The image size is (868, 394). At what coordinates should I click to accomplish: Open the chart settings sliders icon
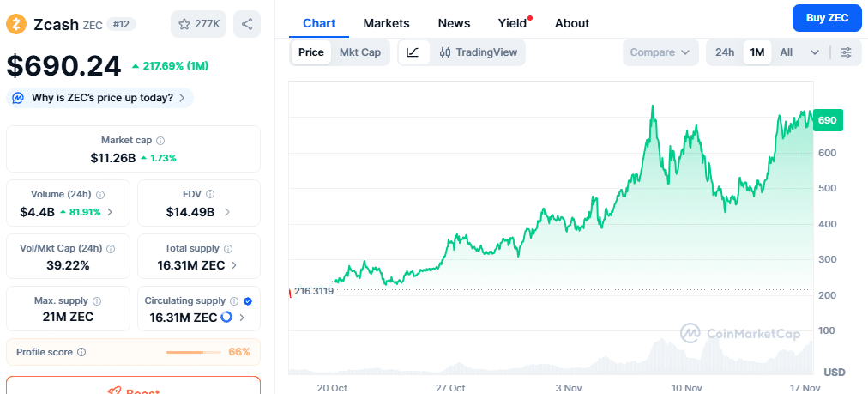coord(846,52)
